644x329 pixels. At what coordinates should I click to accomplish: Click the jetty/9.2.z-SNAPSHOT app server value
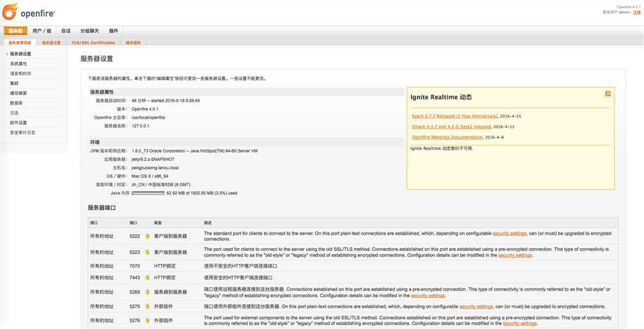click(x=153, y=159)
